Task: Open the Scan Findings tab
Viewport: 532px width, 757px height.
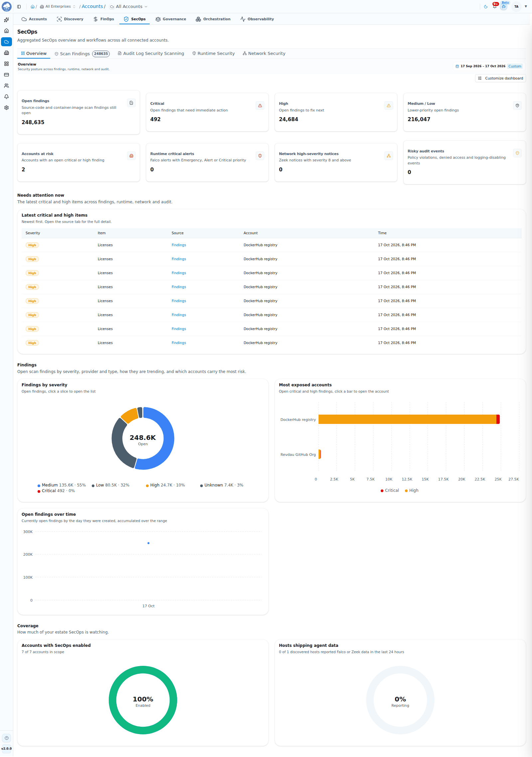Action: click(82, 54)
